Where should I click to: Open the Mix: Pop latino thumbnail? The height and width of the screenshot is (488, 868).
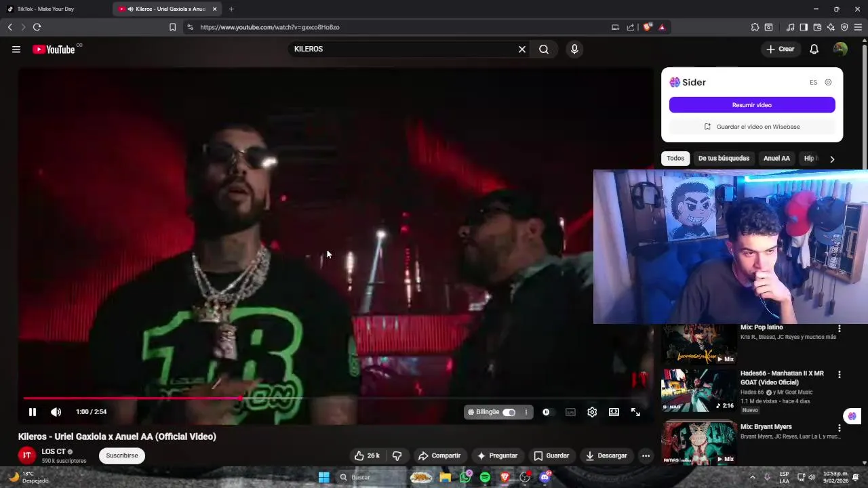coord(699,344)
